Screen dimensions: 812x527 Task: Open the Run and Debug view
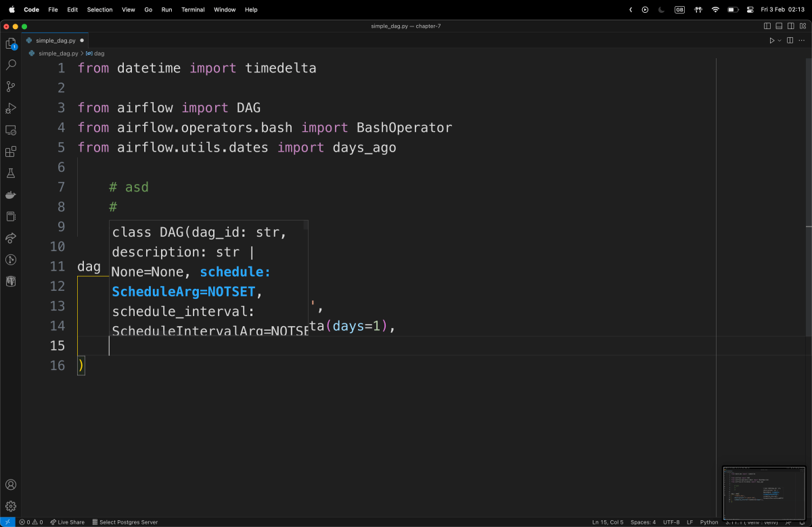point(11,108)
